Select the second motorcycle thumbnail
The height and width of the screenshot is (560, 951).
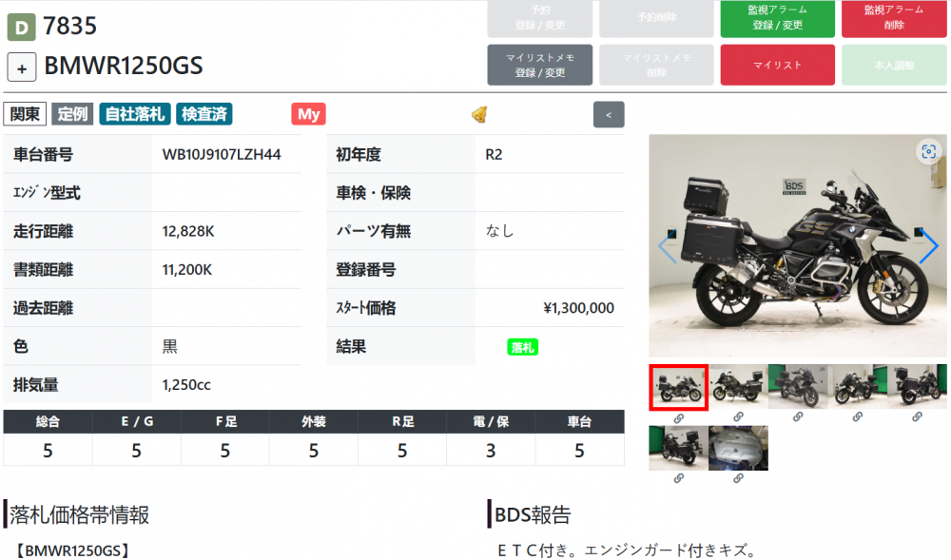[x=738, y=387]
